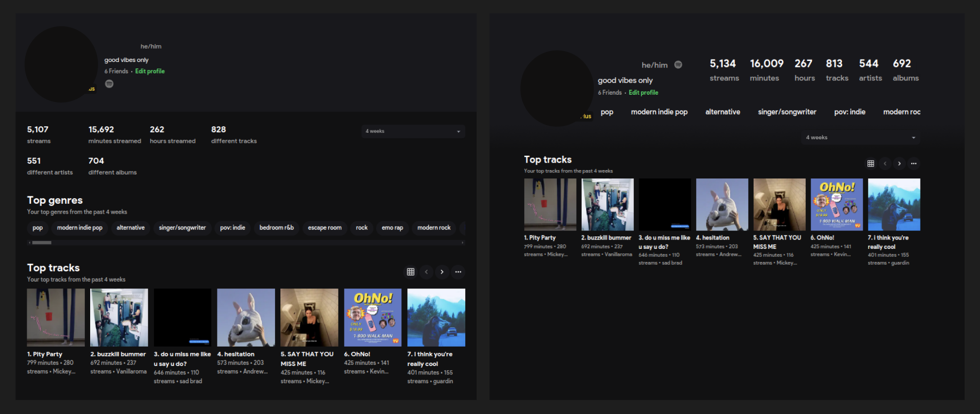Go to previous tracks page in left panel
The image size is (980, 414).
pyautogui.click(x=426, y=272)
